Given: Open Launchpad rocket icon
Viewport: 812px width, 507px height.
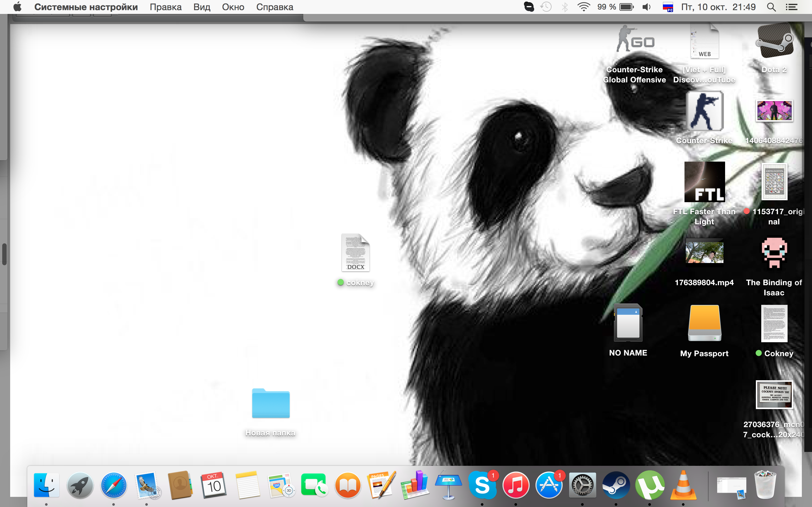Looking at the screenshot, I should (x=80, y=485).
